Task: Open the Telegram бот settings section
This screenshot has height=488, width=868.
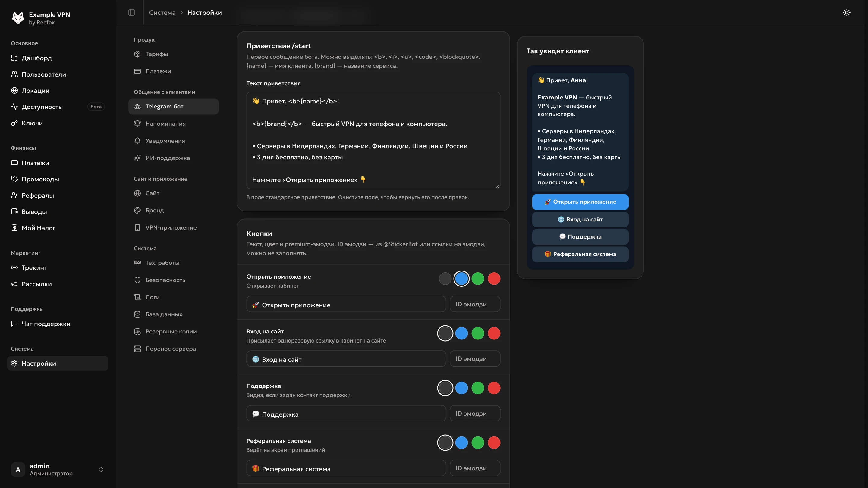Action: tap(174, 106)
